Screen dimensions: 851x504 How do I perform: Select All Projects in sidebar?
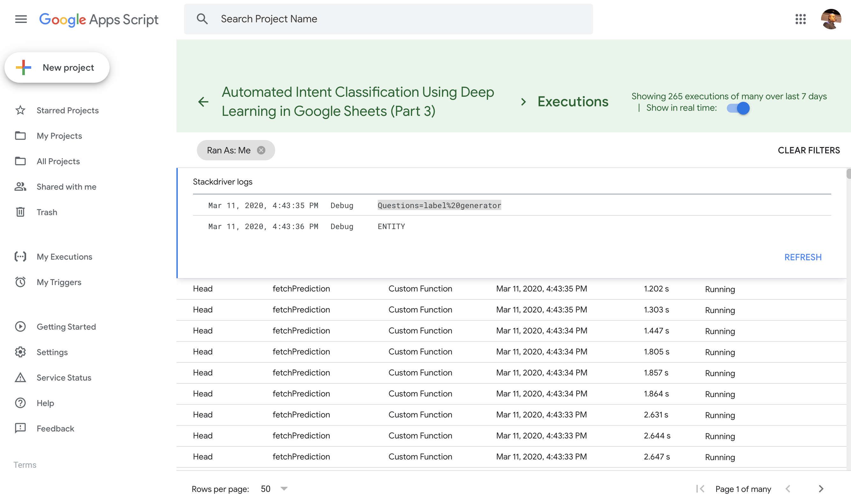58,161
